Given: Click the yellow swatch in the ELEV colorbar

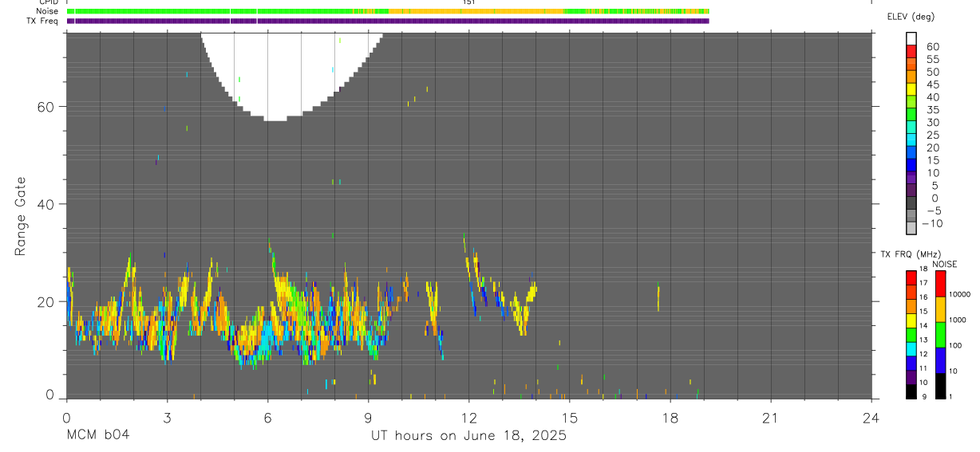Looking at the screenshot, I should (911, 89).
